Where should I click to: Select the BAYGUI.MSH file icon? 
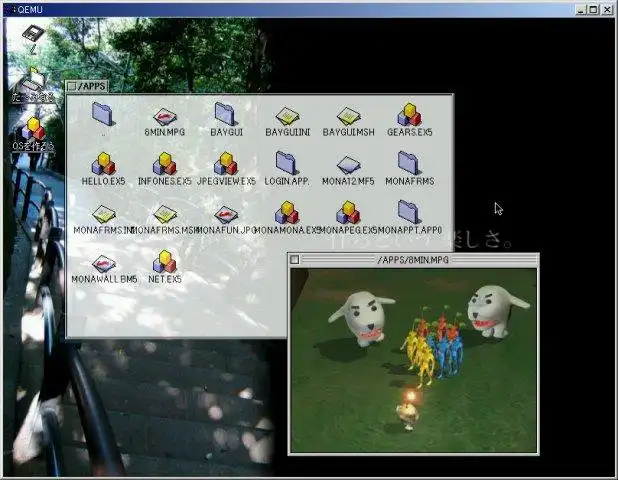[x=349, y=116]
